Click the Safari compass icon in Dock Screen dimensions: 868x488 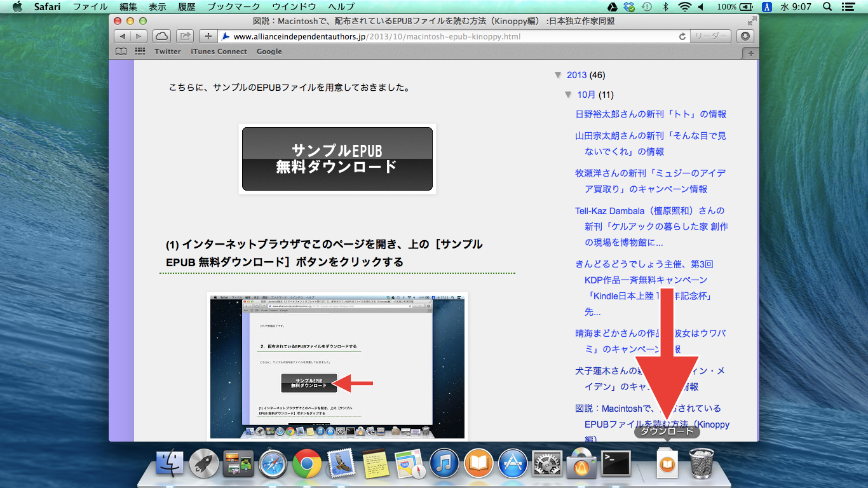coord(273,463)
